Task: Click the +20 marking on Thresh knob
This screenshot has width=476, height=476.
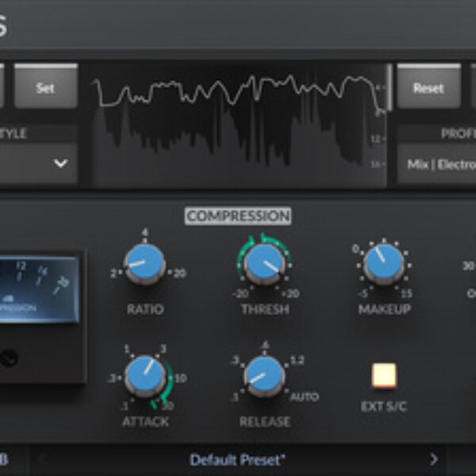Action: point(290,294)
